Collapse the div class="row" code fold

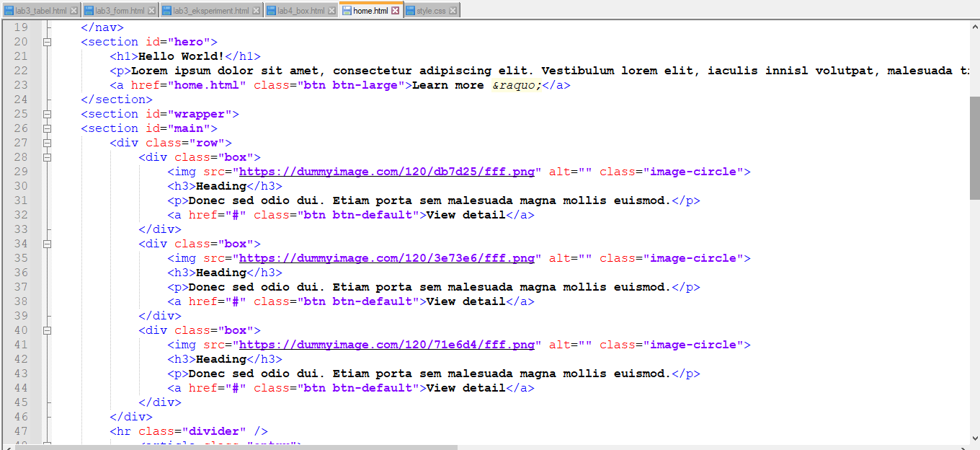(47, 142)
